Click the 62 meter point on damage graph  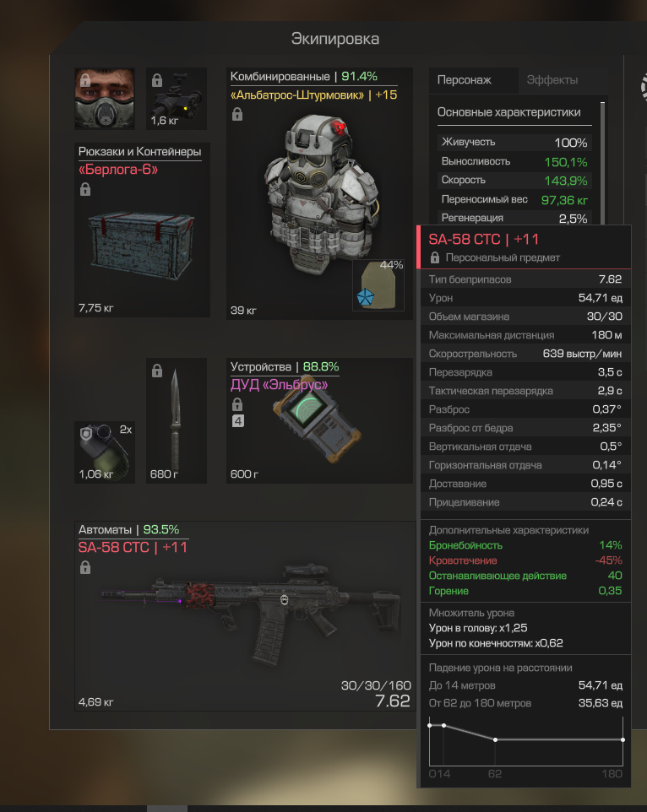click(495, 739)
